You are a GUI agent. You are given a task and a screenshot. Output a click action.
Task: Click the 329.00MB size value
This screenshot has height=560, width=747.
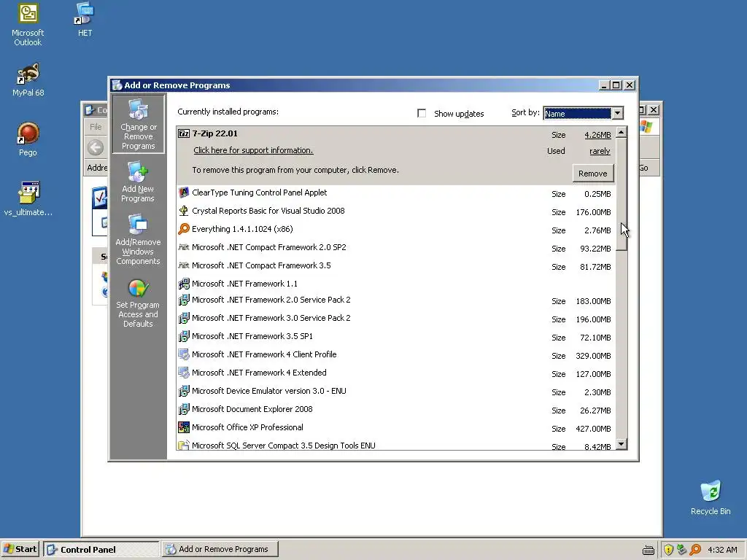(x=593, y=356)
